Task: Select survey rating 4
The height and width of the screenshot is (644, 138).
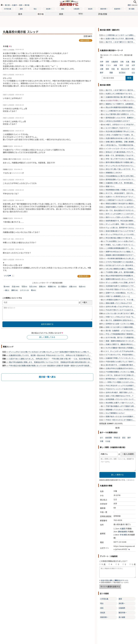Action: pyautogui.click(x=109, y=564)
